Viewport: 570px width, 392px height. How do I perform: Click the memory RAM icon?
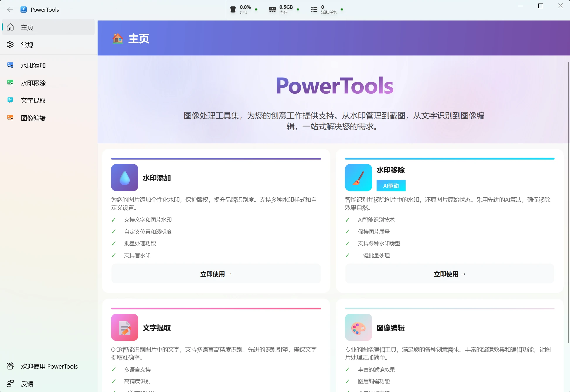pyautogui.click(x=273, y=9)
